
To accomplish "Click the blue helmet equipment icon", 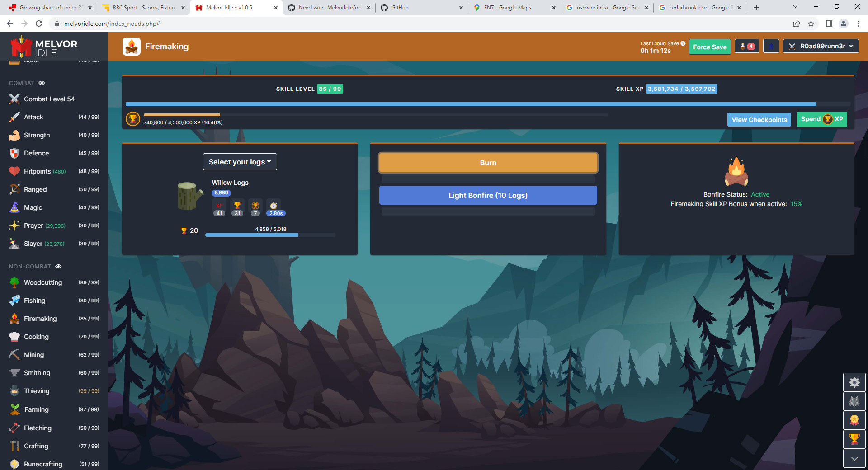I will [x=771, y=46].
